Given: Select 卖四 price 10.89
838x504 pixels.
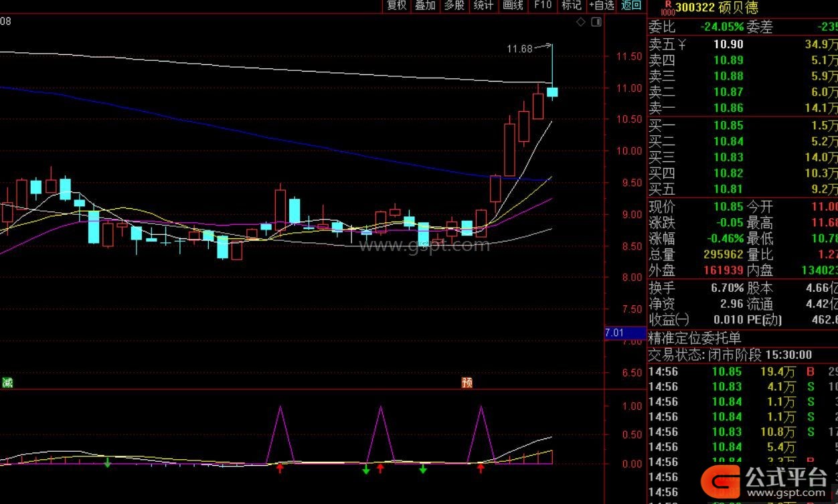Looking at the screenshot, I should point(728,60).
